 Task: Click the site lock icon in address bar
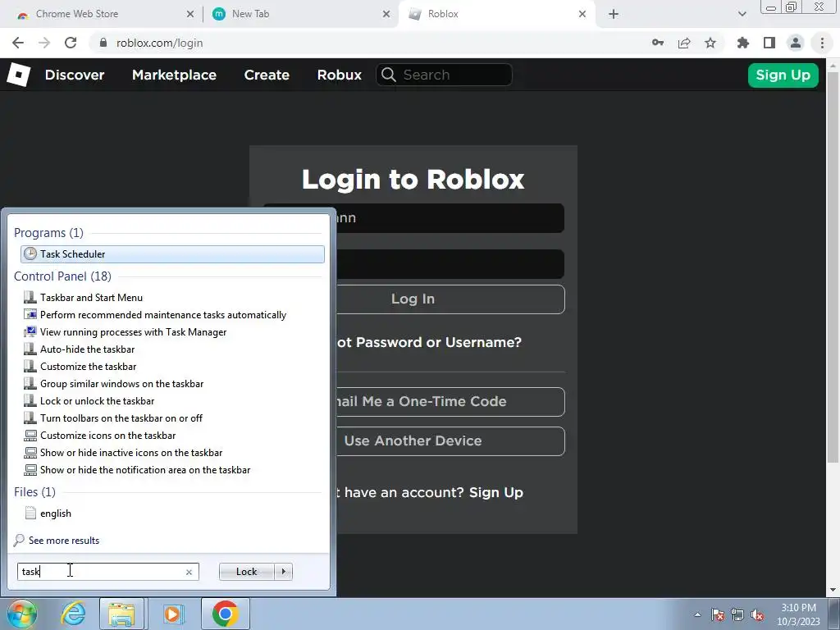point(103,43)
